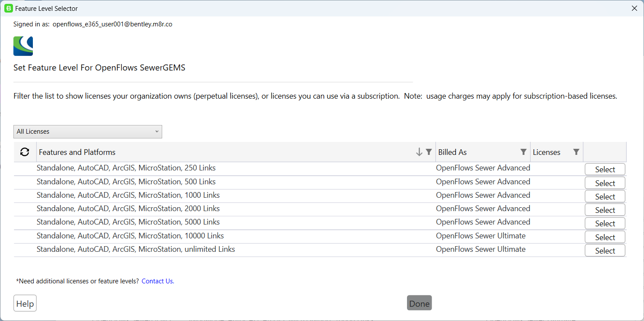Click the Bentley icon in the title bar
The image size is (644, 321).
coord(9,8)
